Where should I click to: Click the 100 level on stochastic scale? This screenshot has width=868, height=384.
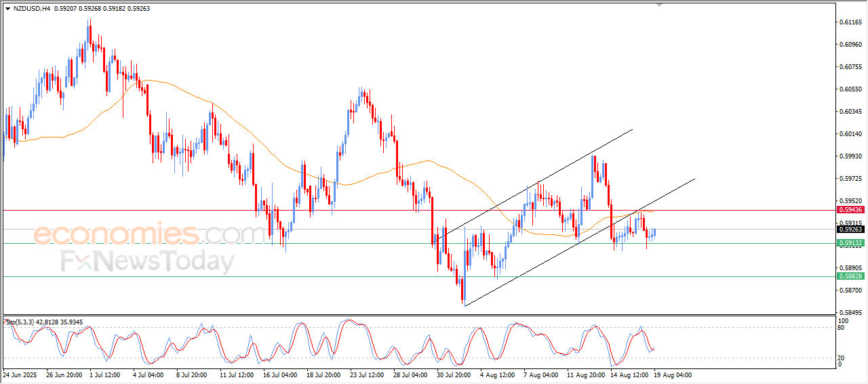click(844, 320)
